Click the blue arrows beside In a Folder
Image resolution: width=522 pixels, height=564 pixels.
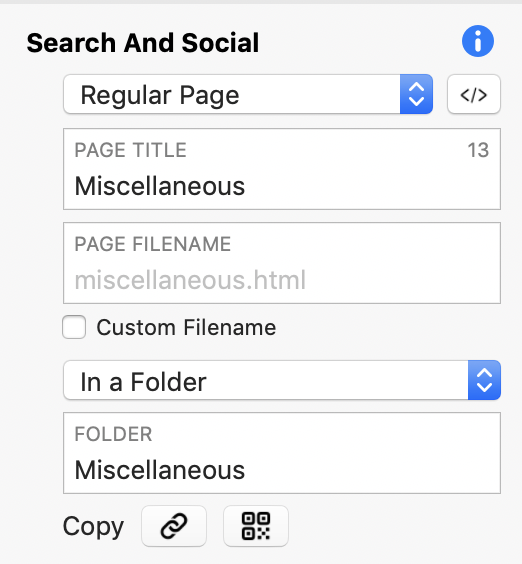coord(484,380)
